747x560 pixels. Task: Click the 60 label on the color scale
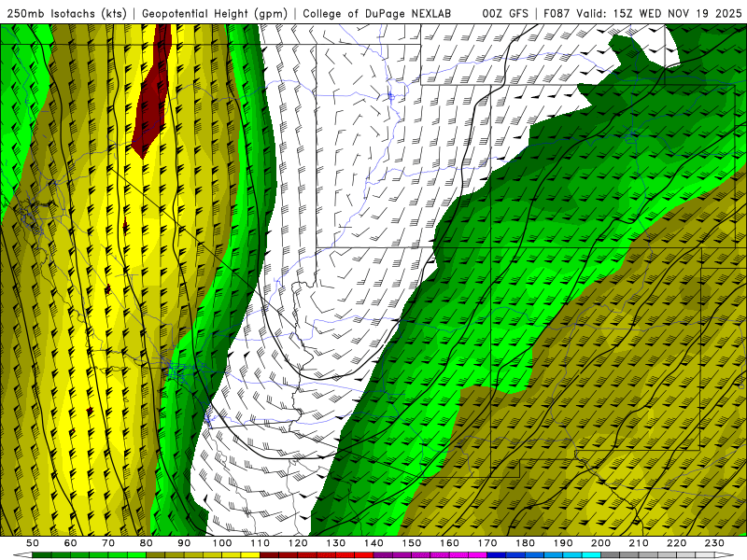[70, 543]
